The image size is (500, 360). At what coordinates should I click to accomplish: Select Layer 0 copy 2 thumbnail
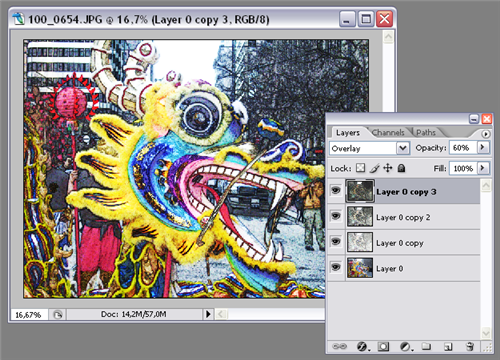click(x=360, y=217)
